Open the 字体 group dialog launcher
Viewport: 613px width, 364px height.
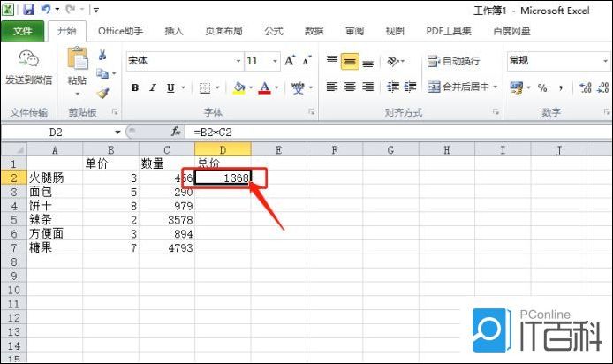[312, 112]
